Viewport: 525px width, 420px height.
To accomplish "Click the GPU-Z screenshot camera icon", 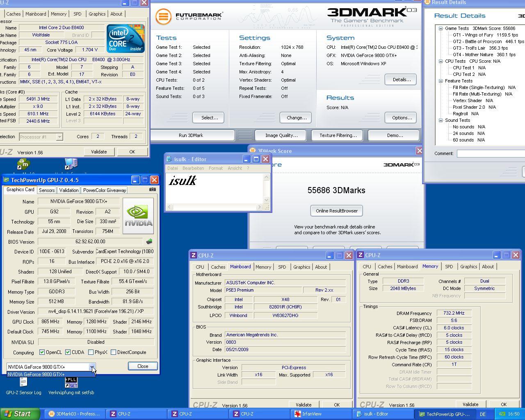I will 153,189.
